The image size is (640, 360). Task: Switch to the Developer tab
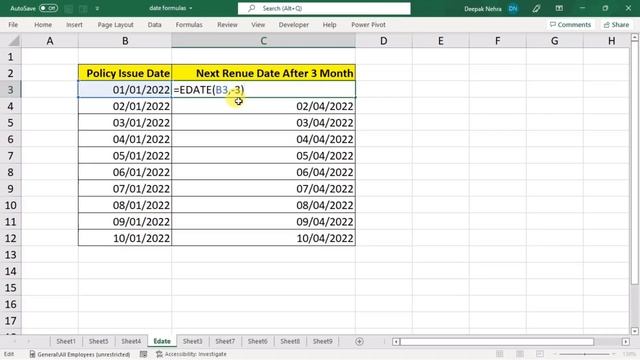coord(293,24)
